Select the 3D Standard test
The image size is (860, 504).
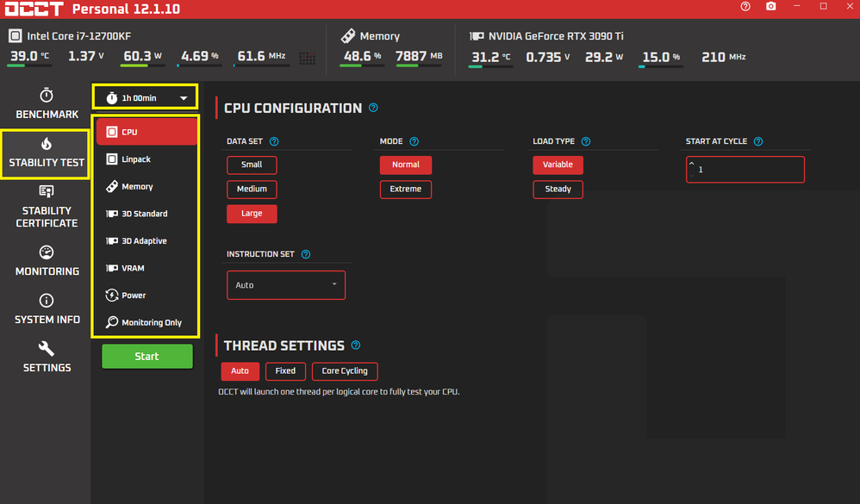[146, 214]
